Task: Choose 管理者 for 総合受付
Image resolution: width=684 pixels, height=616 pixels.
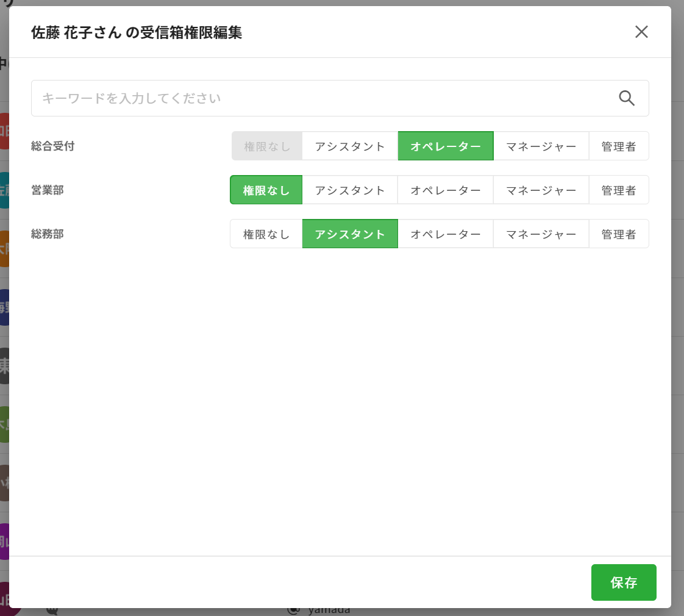Action: point(618,146)
